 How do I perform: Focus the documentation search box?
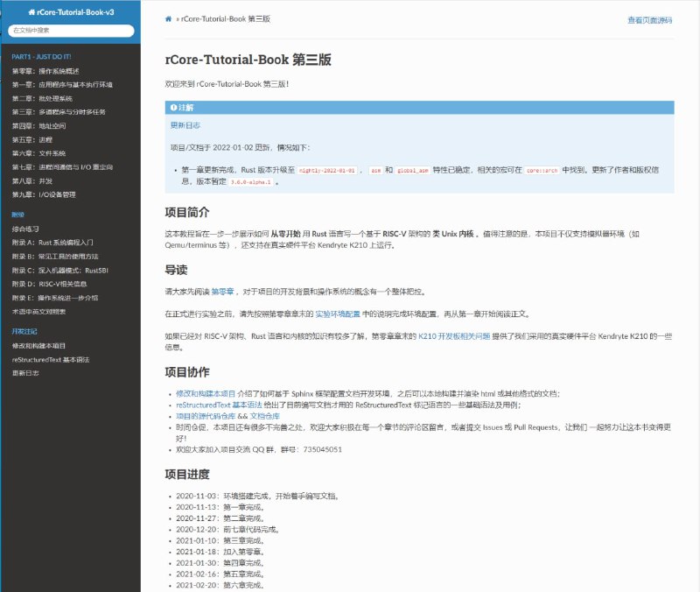[x=71, y=31]
